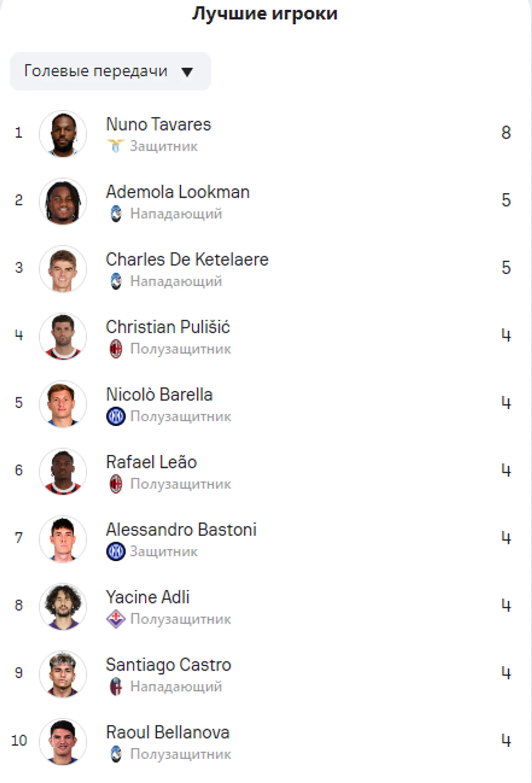Click the AC Milan icon under Rafael Leão
This screenshot has height=783, width=532.
tap(116, 484)
